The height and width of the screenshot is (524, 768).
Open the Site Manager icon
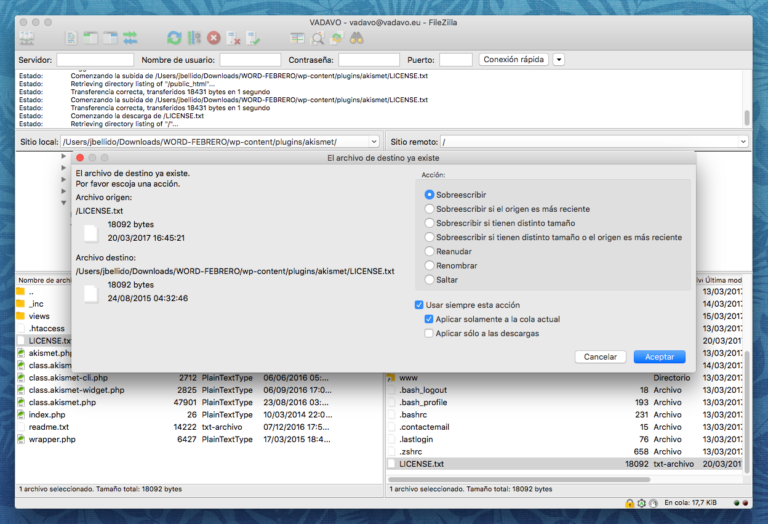click(27, 38)
